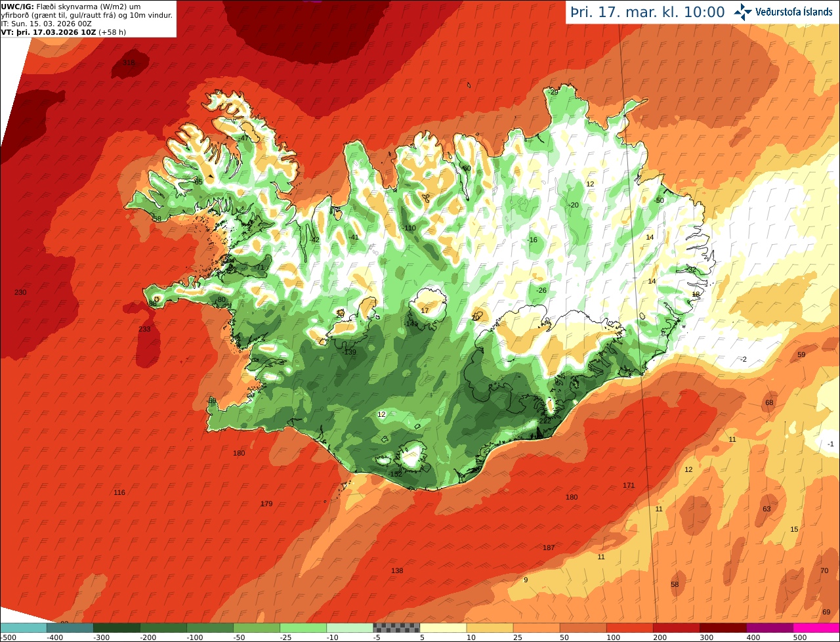Viewport: 840px width, 642px height.
Task: Click the map value 179
Action: (266, 503)
